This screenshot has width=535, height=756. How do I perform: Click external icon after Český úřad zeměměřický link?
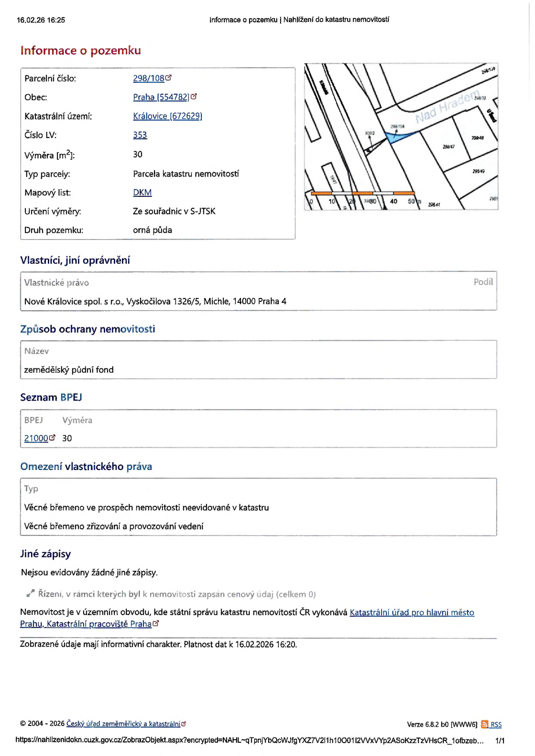point(184,724)
